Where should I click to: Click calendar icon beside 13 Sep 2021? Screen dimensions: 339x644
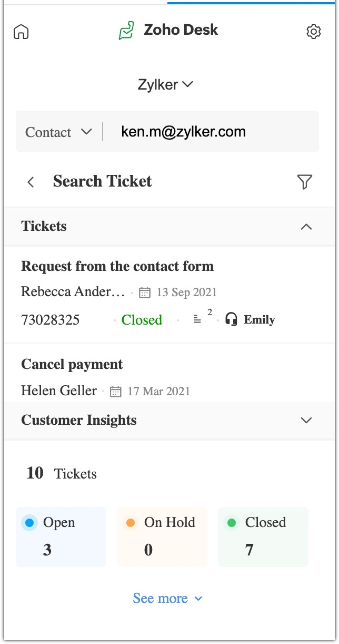tap(145, 292)
